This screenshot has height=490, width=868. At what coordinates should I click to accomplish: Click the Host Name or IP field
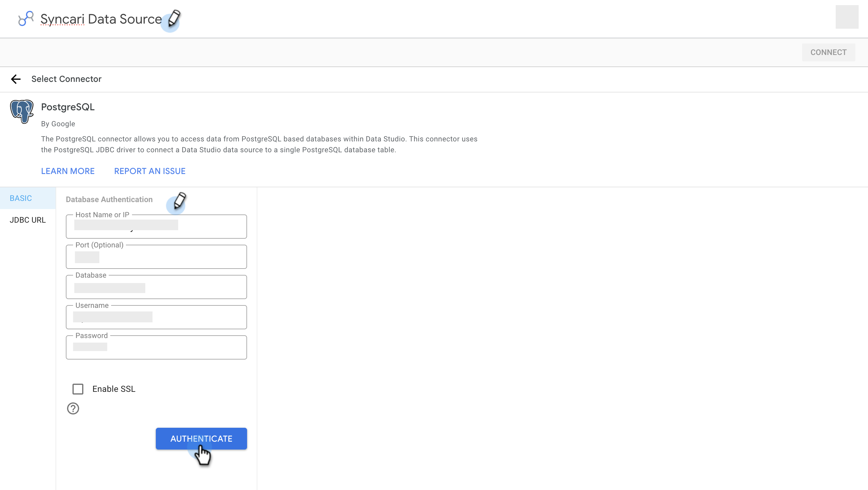coord(156,227)
